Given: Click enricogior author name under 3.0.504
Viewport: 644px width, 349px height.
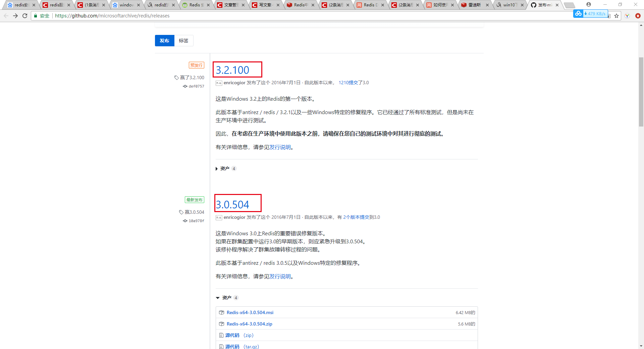Looking at the screenshot, I should click(234, 217).
